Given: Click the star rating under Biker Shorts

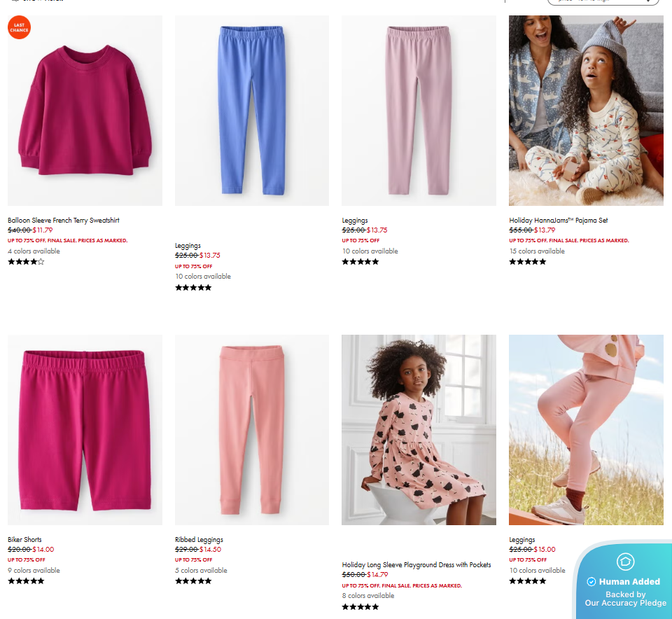Looking at the screenshot, I should pos(26,581).
